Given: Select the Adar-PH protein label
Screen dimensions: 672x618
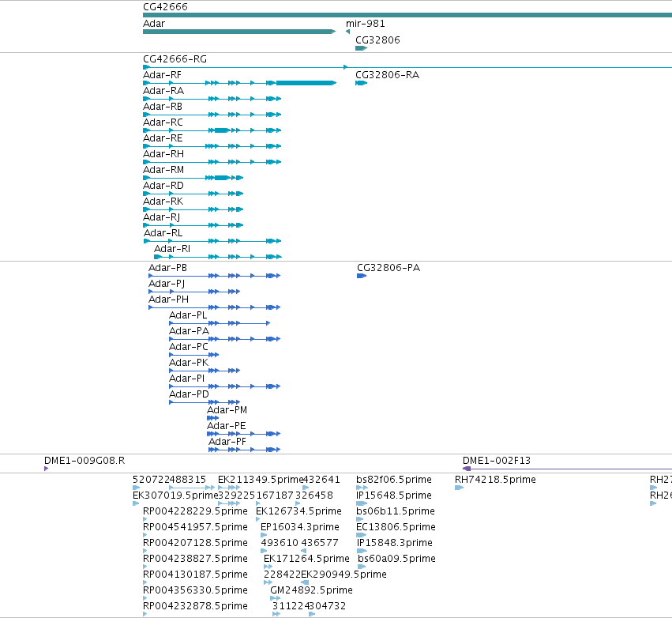Looking at the screenshot, I should click(x=168, y=300).
